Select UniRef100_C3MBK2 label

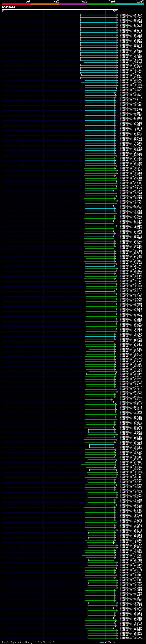(131, 165)
